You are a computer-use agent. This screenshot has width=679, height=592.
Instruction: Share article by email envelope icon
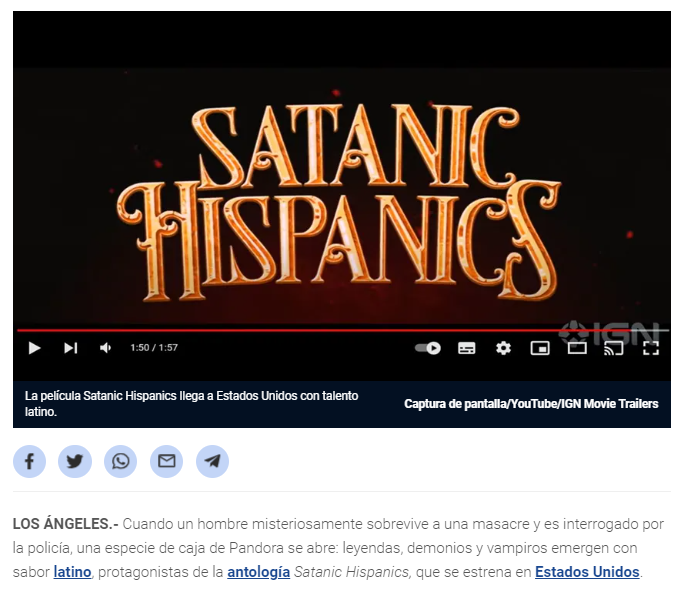[167, 462]
